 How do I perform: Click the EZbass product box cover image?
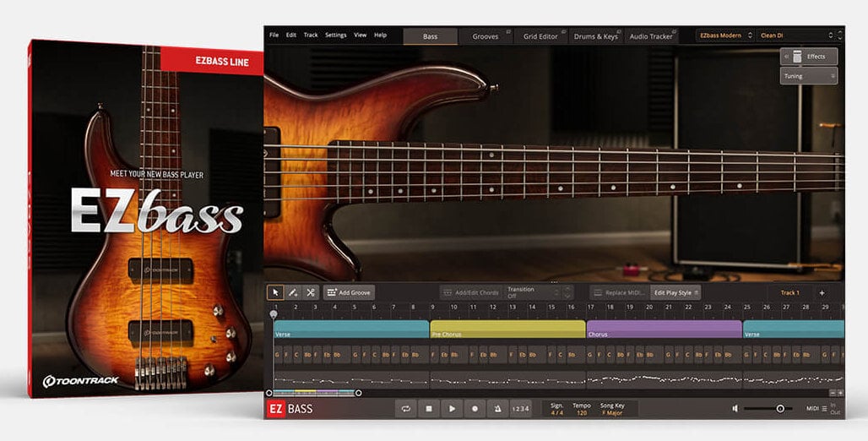click(147, 218)
